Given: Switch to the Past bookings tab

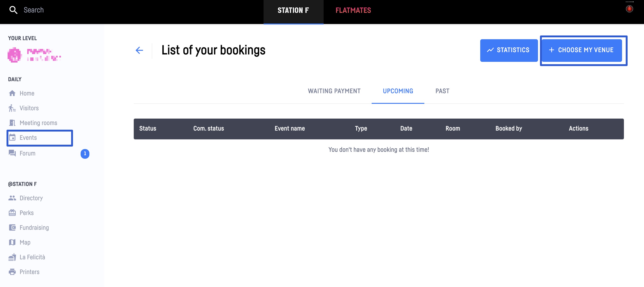Looking at the screenshot, I should click(x=442, y=91).
